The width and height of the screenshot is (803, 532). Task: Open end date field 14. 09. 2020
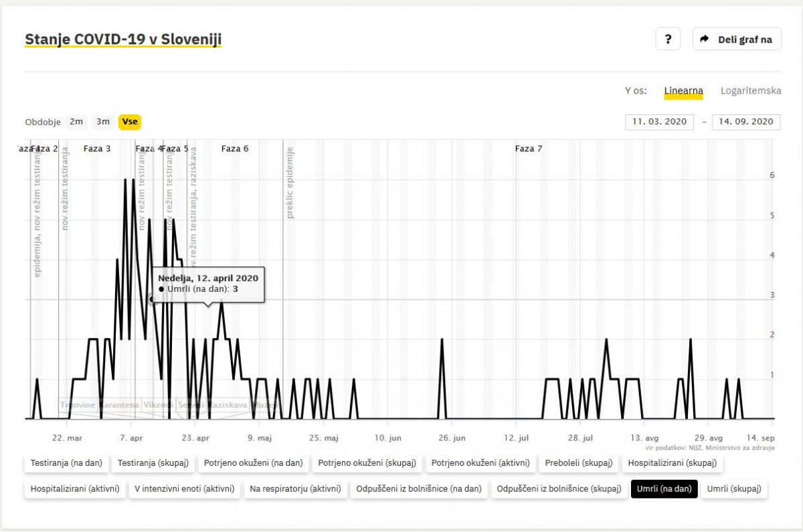[746, 121]
